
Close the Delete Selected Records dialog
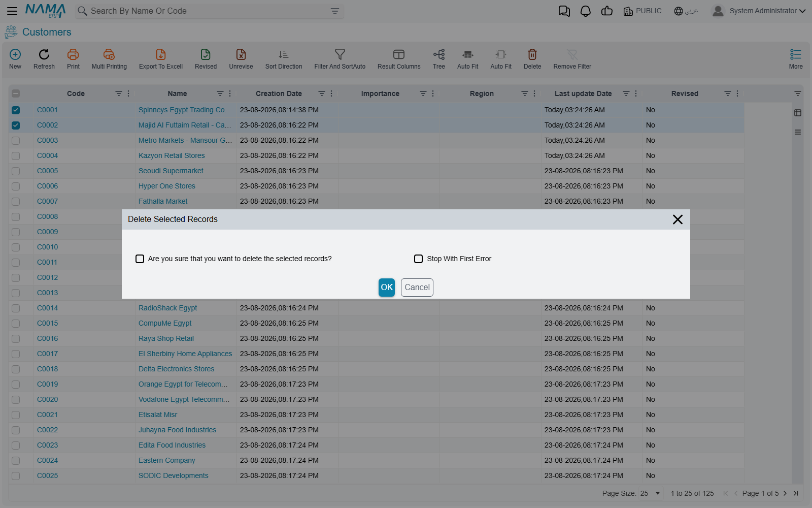678,219
